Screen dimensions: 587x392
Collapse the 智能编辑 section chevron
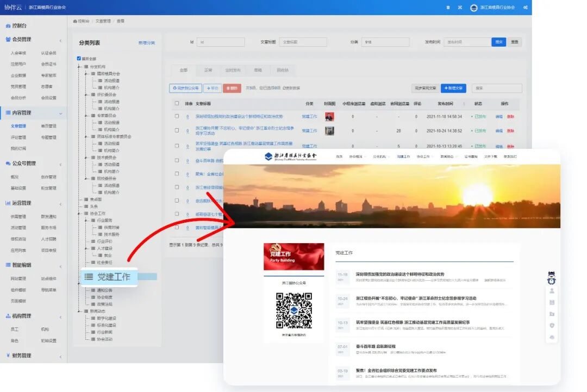(61, 266)
